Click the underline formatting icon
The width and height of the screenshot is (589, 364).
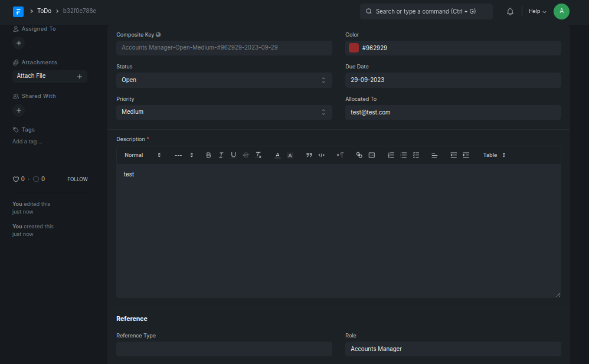point(234,155)
